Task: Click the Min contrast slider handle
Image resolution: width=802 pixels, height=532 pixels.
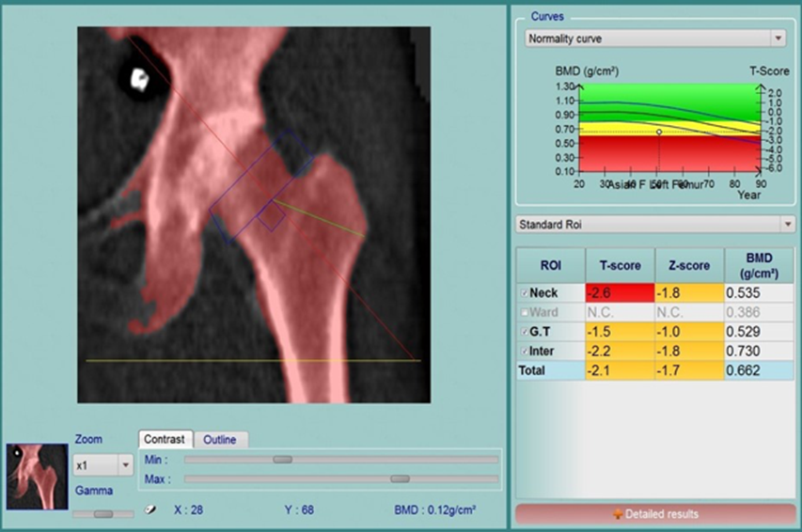Action: 282,460
